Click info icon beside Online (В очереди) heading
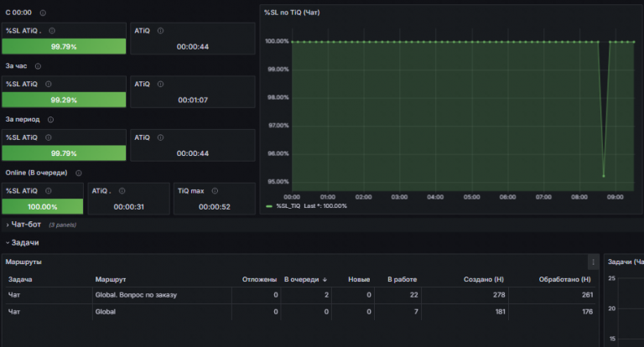Viewport: 644px width, 347px height. click(79, 173)
